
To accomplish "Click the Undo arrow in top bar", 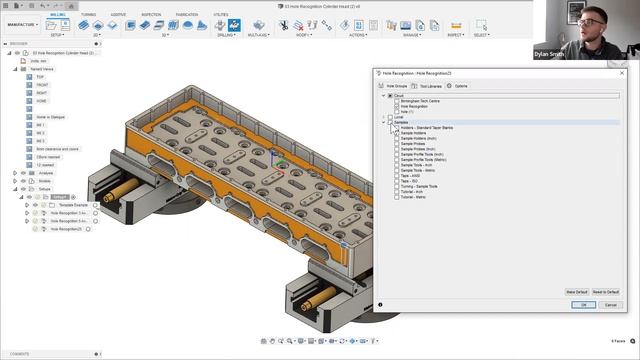I will click(x=43, y=6).
